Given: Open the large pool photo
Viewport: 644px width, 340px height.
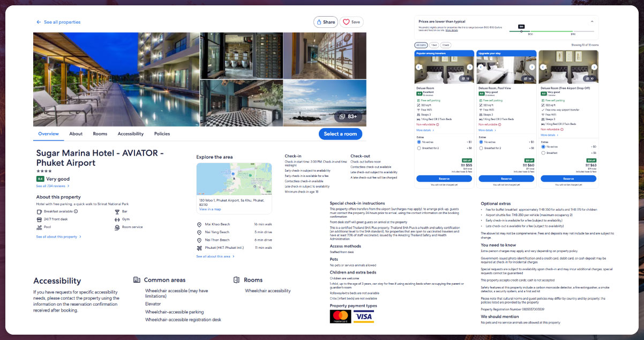Looking at the screenshot, I should [x=116, y=79].
